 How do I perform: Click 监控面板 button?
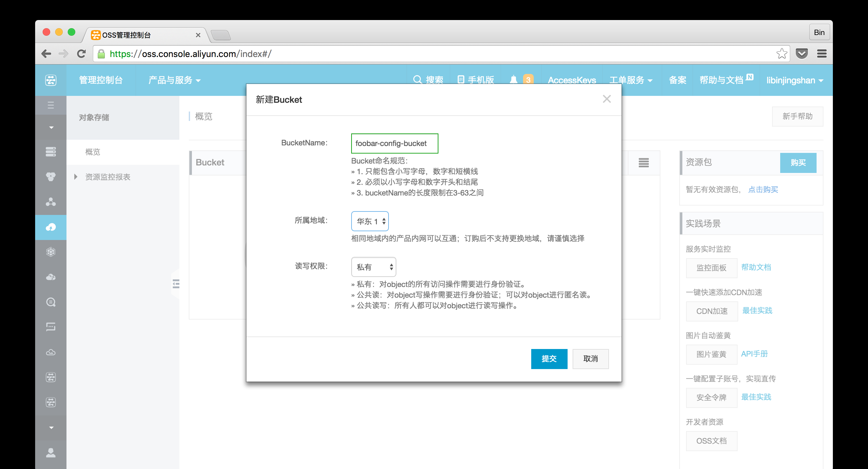711,268
